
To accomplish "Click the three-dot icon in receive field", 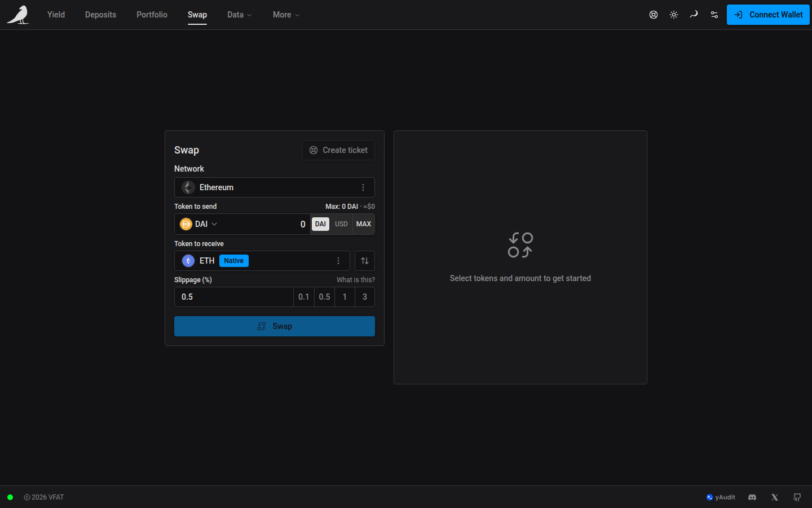I will tap(338, 261).
